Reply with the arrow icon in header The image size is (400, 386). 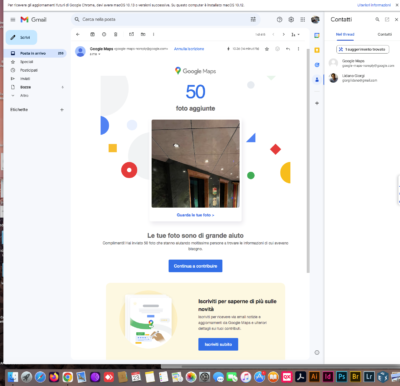pos(288,49)
